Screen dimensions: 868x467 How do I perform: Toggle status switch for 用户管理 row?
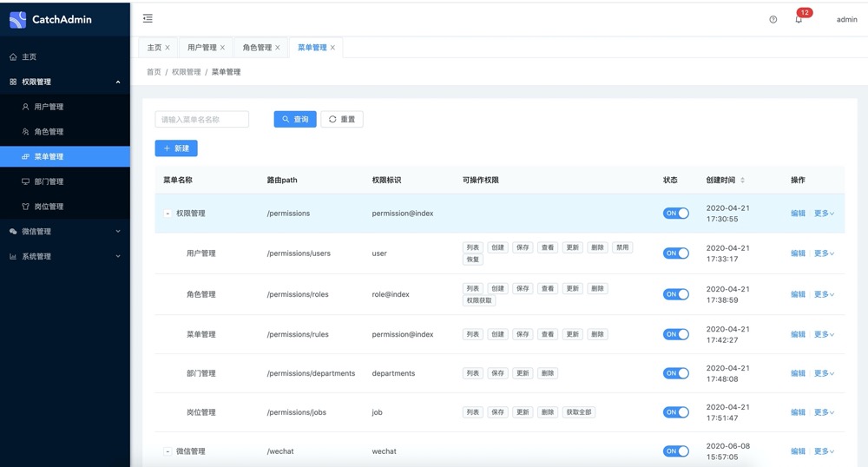point(676,253)
